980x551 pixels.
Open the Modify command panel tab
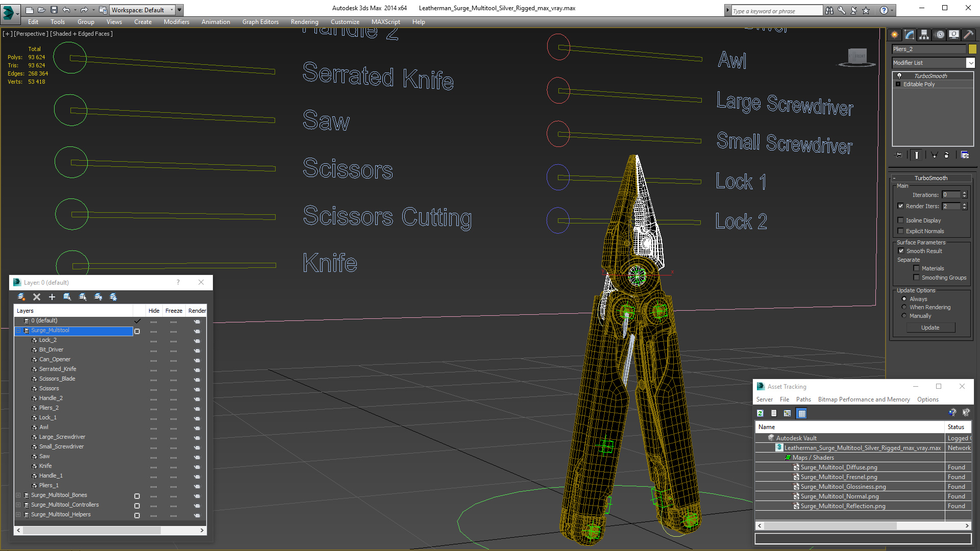point(909,35)
